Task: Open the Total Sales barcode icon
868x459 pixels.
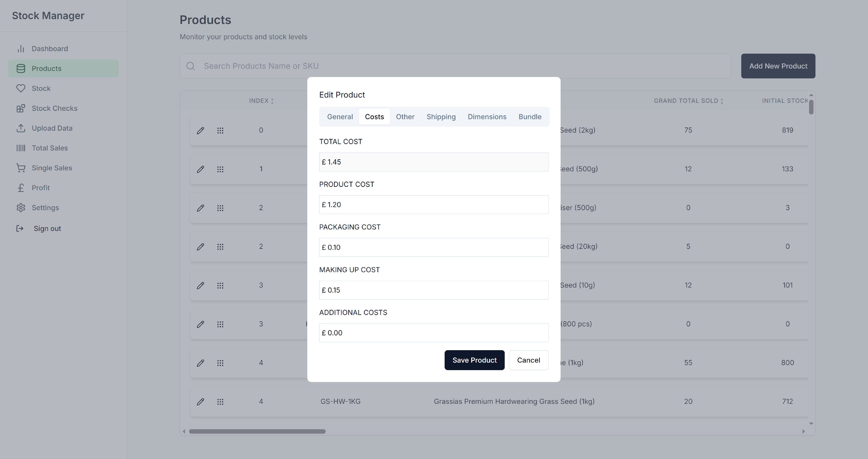Action: pos(21,148)
